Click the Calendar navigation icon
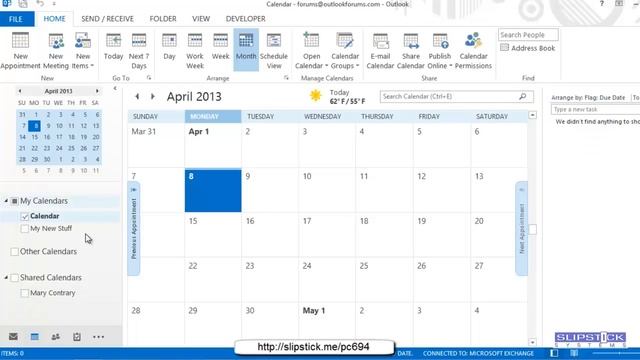This screenshot has width=640, height=360. click(x=35, y=337)
